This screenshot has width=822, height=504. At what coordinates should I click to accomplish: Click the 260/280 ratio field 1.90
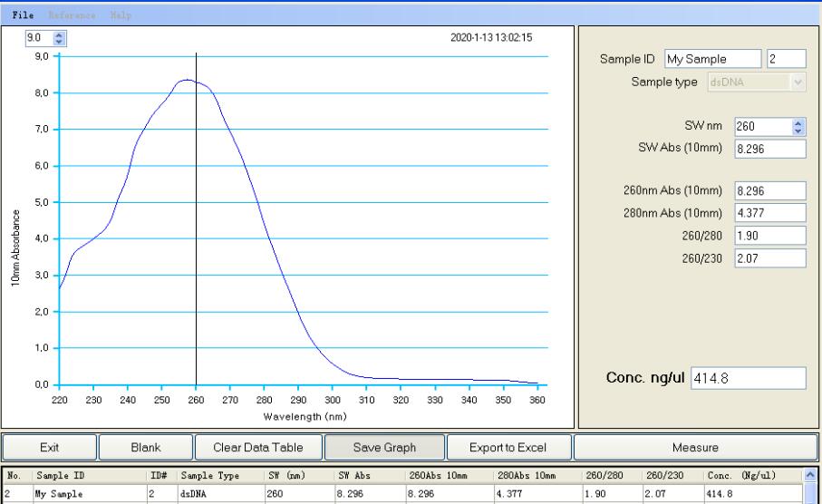[769, 236]
